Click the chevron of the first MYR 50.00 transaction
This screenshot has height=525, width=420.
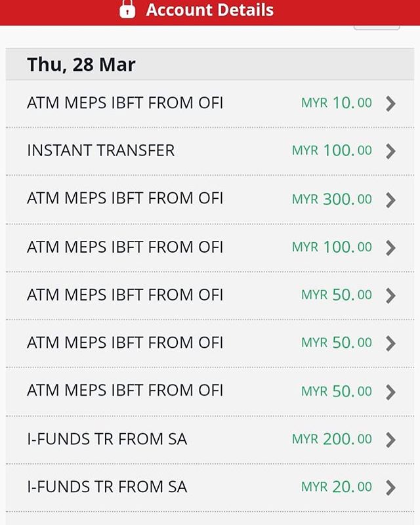coord(391,295)
